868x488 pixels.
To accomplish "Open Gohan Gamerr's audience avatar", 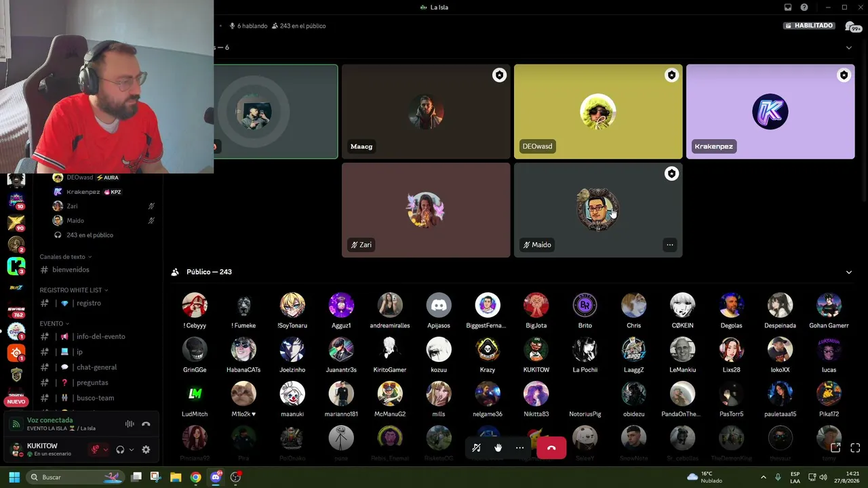I will [x=829, y=306].
